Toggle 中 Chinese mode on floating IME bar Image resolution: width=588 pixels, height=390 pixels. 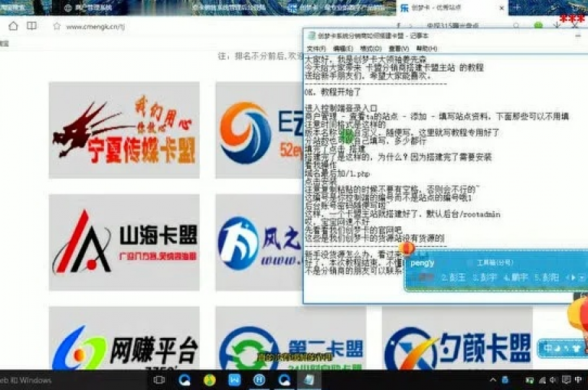[x=548, y=349]
